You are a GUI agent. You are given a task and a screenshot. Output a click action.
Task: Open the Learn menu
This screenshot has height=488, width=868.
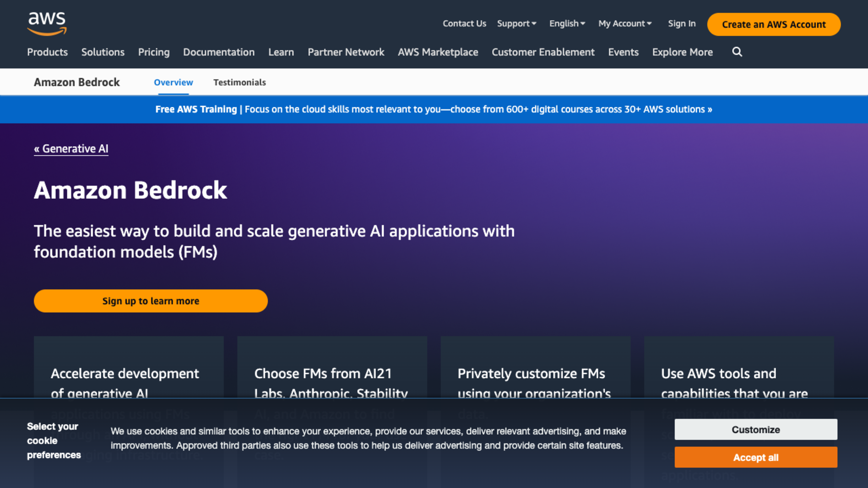click(281, 52)
